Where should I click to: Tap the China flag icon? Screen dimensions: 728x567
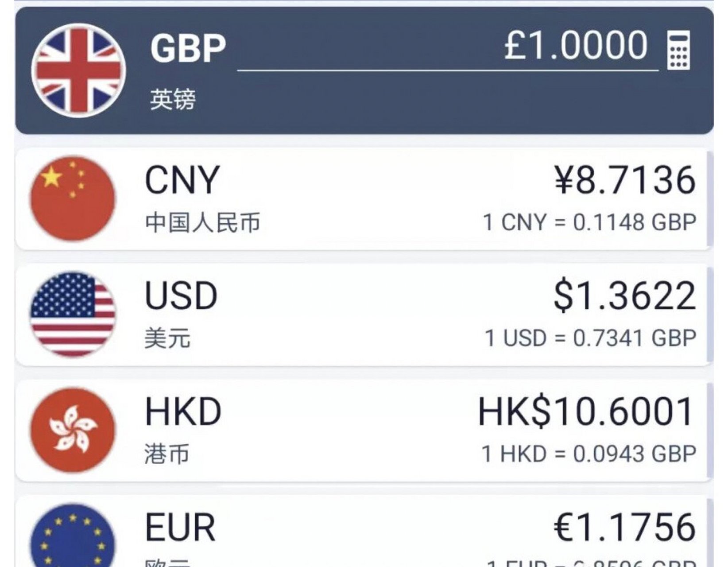[x=73, y=198]
